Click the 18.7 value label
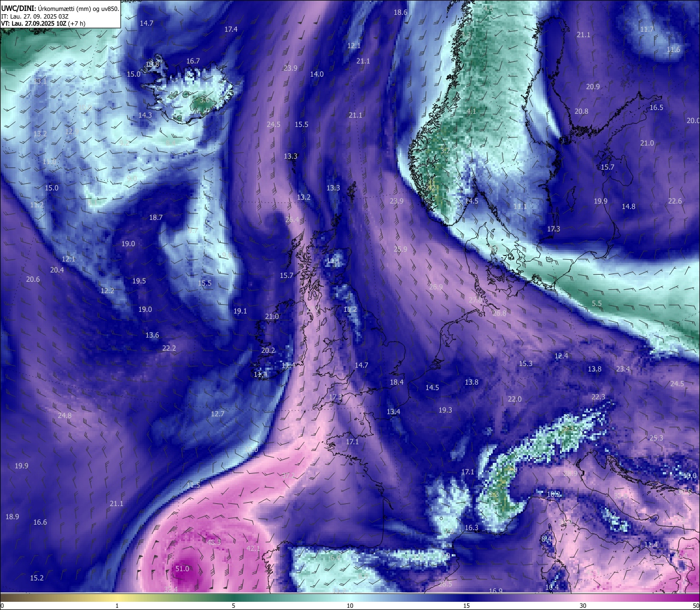Image resolution: width=700 pixels, height=610 pixels. pyautogui.click(x=156, y=218)
